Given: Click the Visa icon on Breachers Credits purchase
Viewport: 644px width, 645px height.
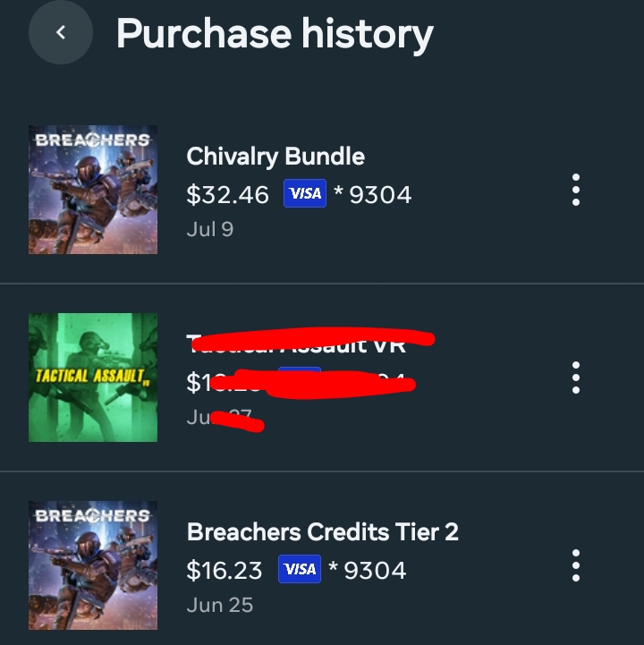Looking at the screenshot, I should [300, 569].
